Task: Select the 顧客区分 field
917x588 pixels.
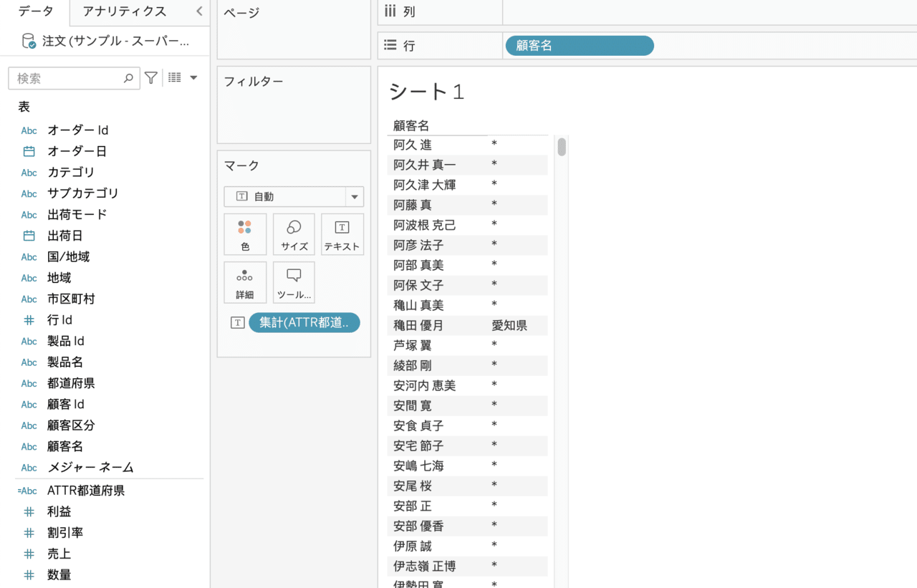Action: [x=71, y=425]
